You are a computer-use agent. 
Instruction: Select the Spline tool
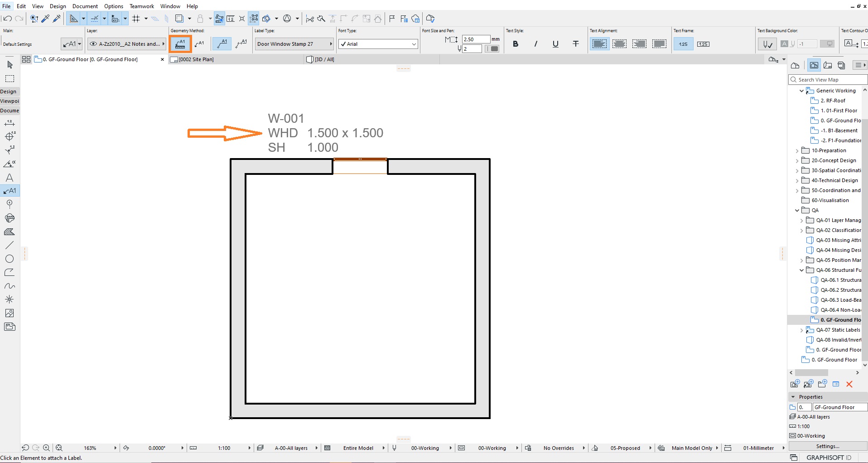[10, 286]
